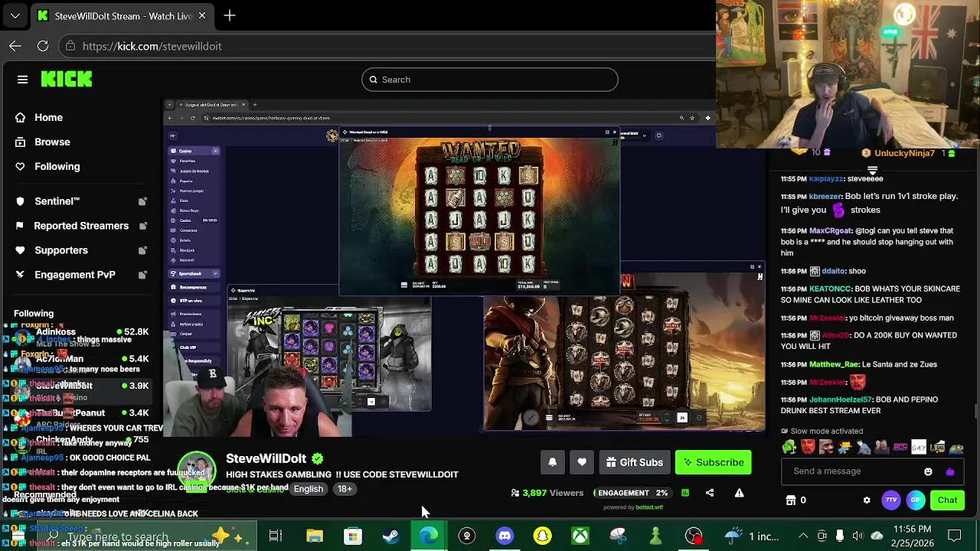Click the UnluckyNinja7 top gifter name
Screen dimensions: 980x551
click(904, 153)
